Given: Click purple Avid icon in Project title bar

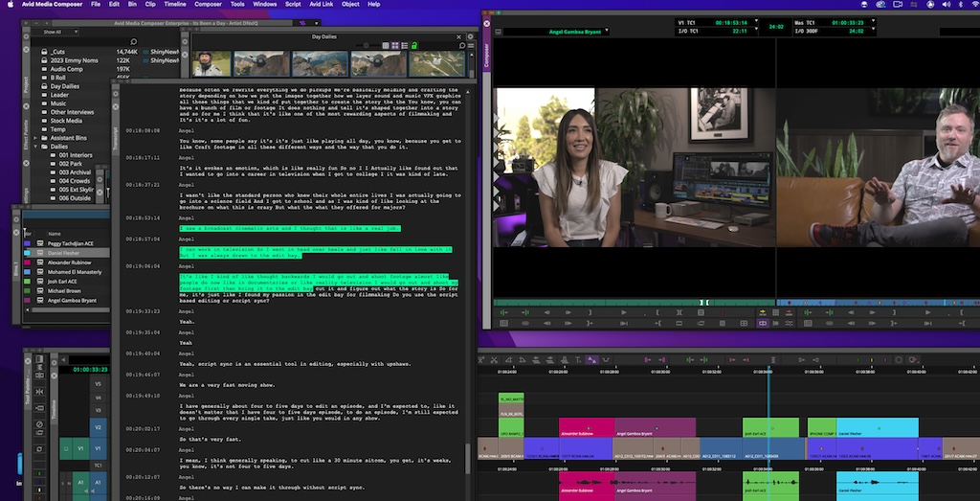Looking at the screenshot, I should coord(302,23).
